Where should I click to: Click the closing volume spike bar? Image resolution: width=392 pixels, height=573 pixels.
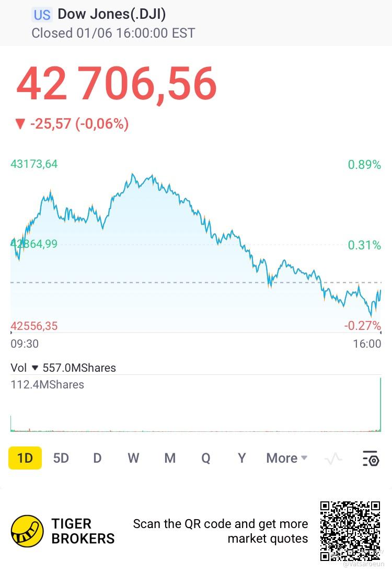tap(381, 405)
